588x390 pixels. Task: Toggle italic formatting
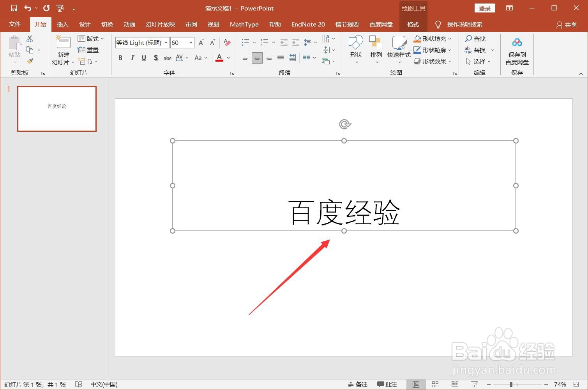(x=132, y=58)
